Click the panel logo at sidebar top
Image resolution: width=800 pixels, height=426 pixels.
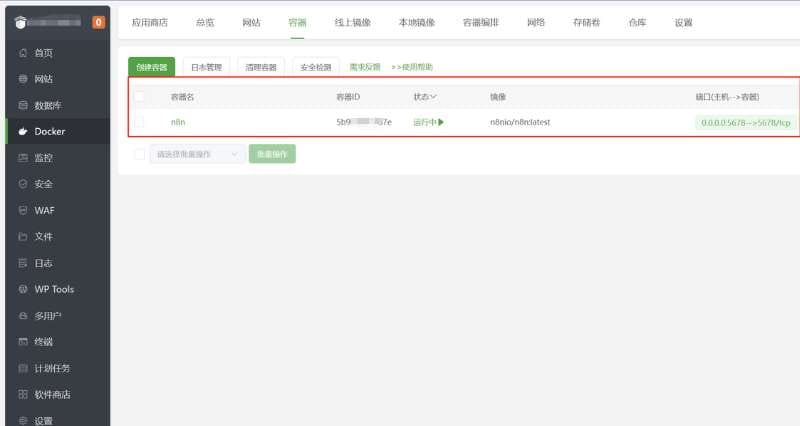(20, 22)
